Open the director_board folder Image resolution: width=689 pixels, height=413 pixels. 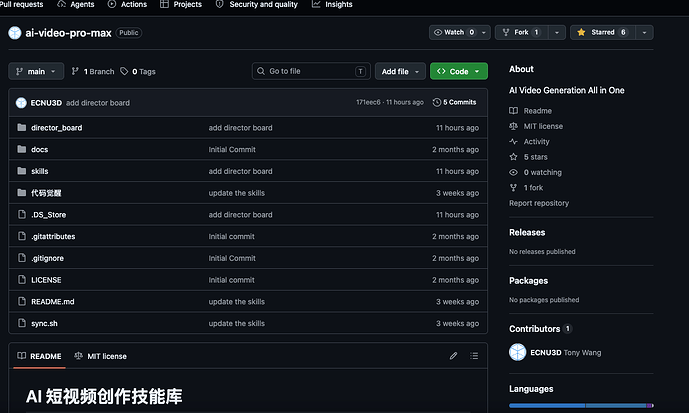(x=56, y=128)
